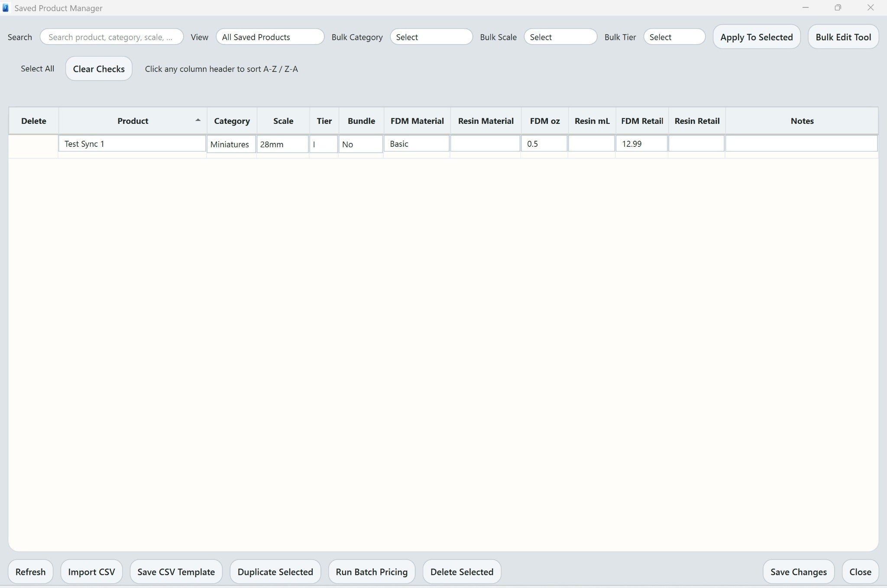The width and height of the screenshot is (887, 588).
Task: Open the Bulk Category Select dropdown
Action: tap(431, 37)
